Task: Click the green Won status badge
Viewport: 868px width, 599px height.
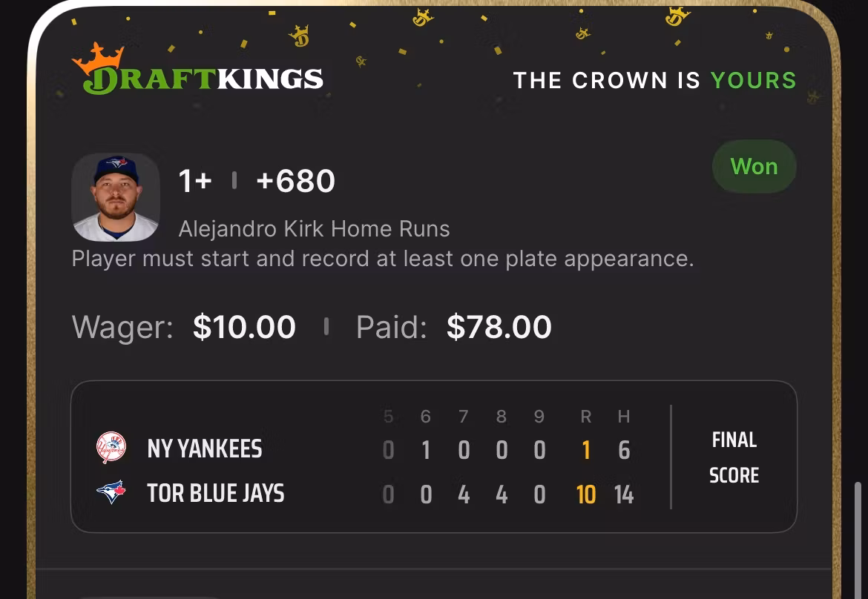Action: (x=754, y=167)
